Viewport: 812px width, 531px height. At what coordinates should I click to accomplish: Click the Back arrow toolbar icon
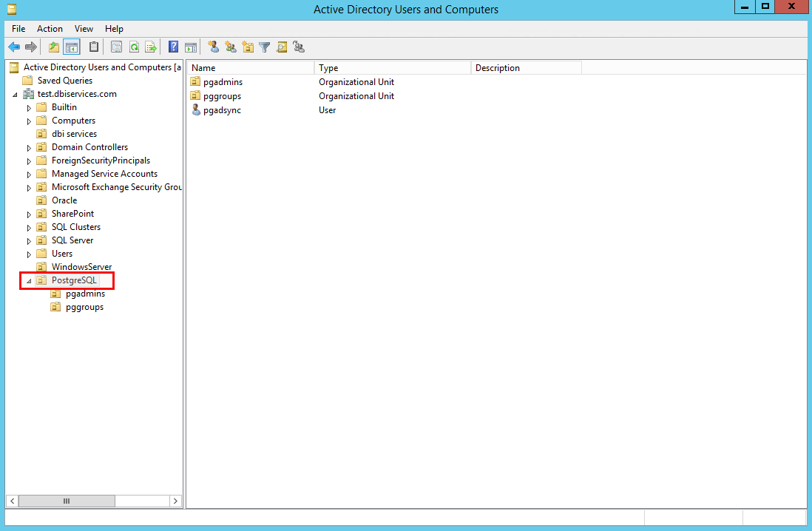[x=14, y=47]
